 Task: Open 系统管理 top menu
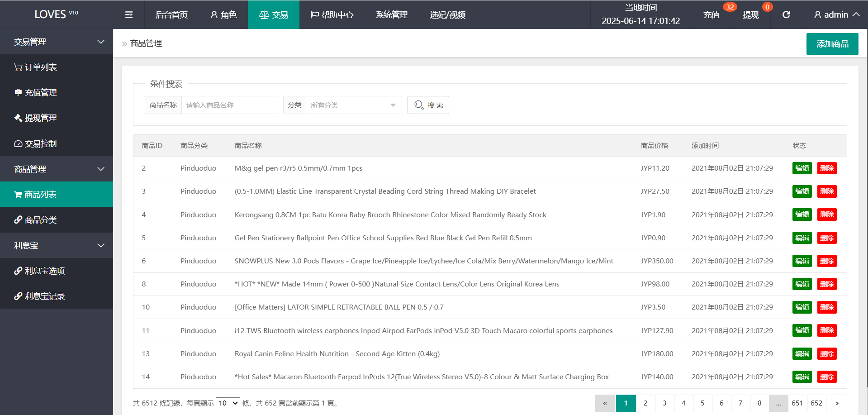(x=392, y=15)
